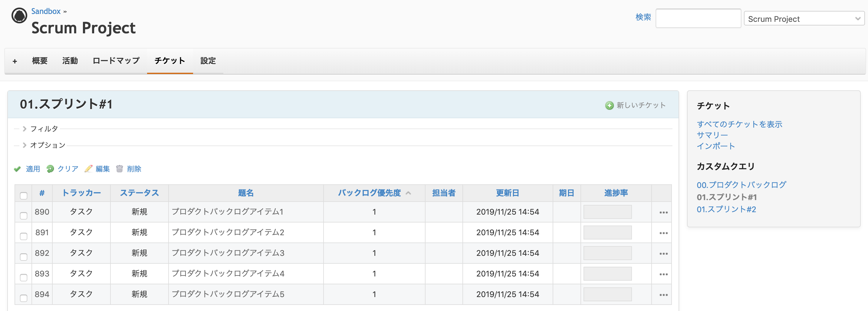Sort by 更新日 column header
This screenshot has height=311, width=868.
(x=508, y=193)
